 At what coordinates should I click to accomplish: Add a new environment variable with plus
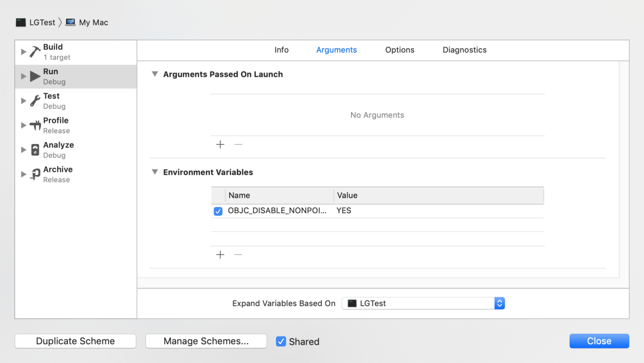click(x=220, y=255)
